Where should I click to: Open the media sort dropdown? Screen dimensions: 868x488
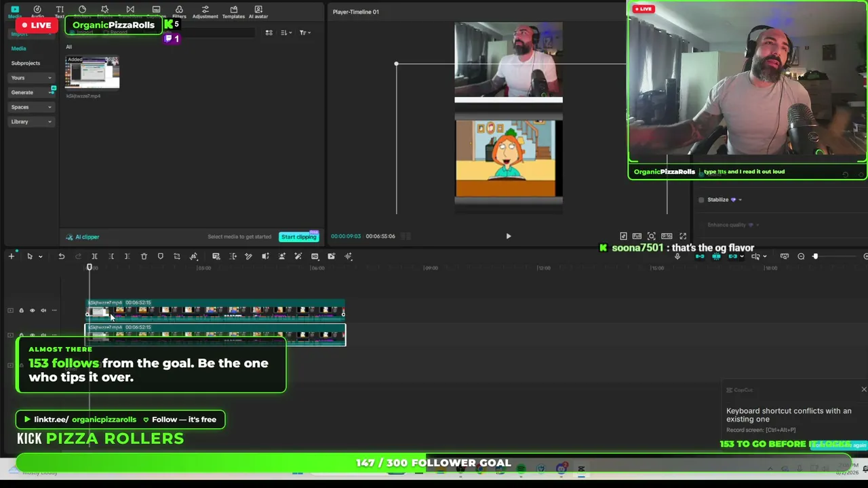[286, 33]
